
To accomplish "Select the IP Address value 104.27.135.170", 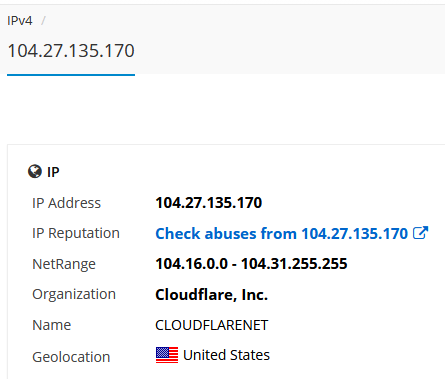I will coord(209,203).
